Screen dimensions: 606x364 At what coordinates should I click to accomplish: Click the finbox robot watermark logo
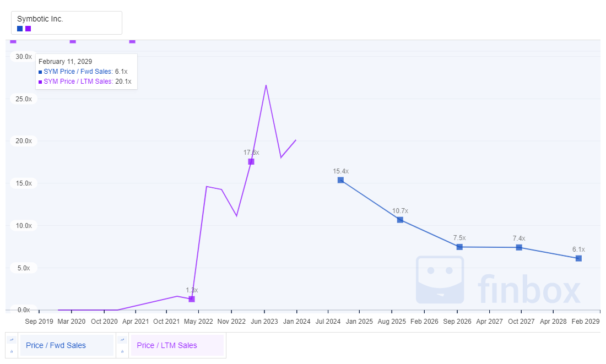click(439, 280)
